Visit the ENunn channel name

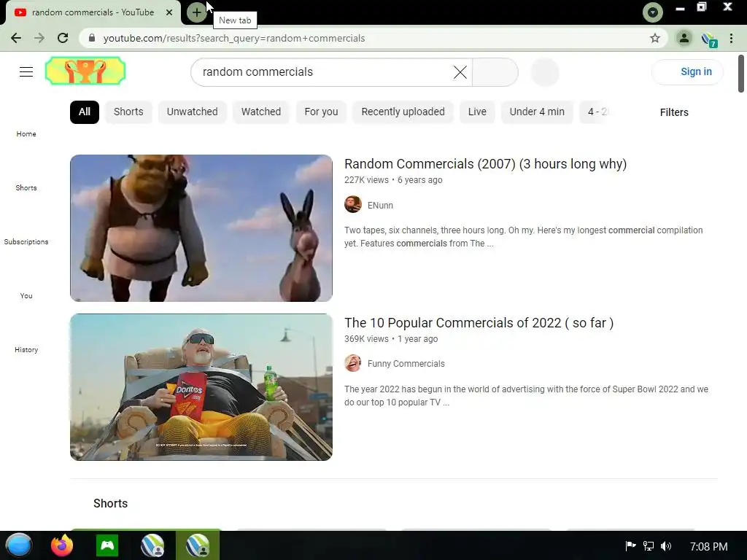380,205
